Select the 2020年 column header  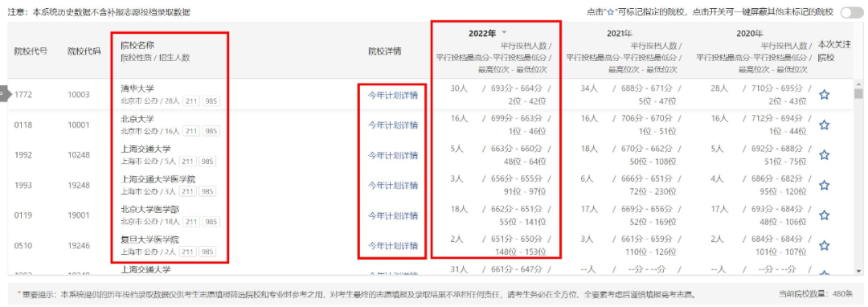tap(749, 34)
